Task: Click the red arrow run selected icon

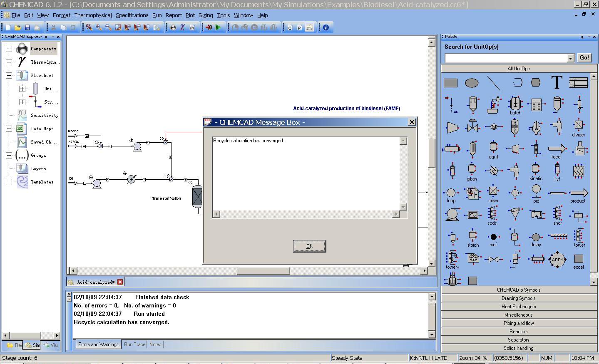Action: (x=209, y=27)
